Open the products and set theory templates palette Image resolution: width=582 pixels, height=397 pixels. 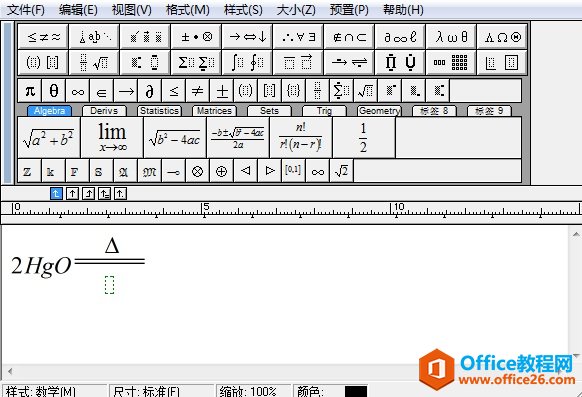pos(400,62)
